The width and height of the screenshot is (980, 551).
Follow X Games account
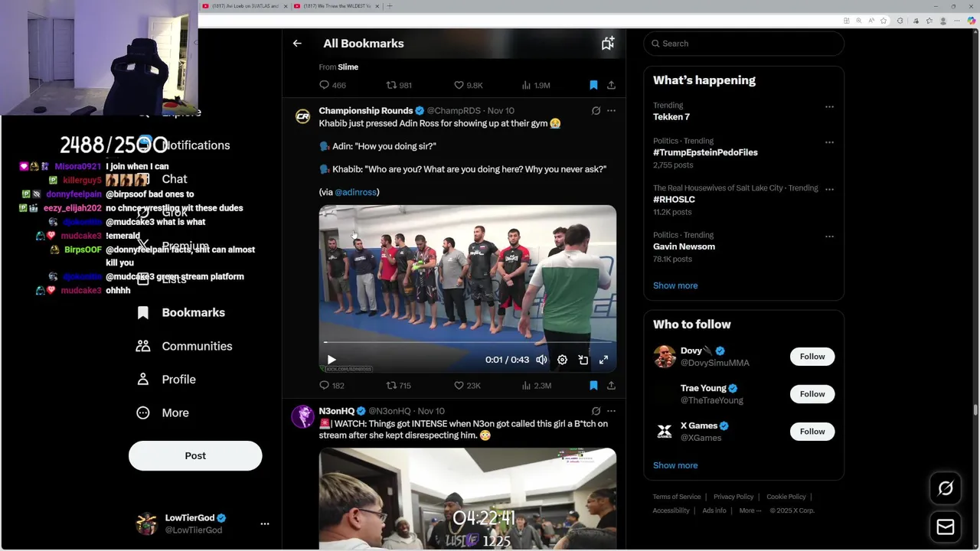pos(812,432)
